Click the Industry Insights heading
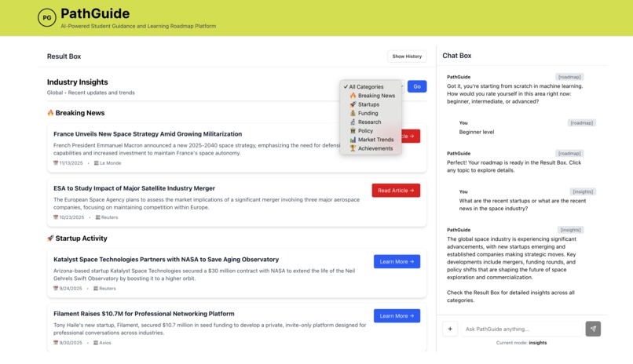 (78, 82)
